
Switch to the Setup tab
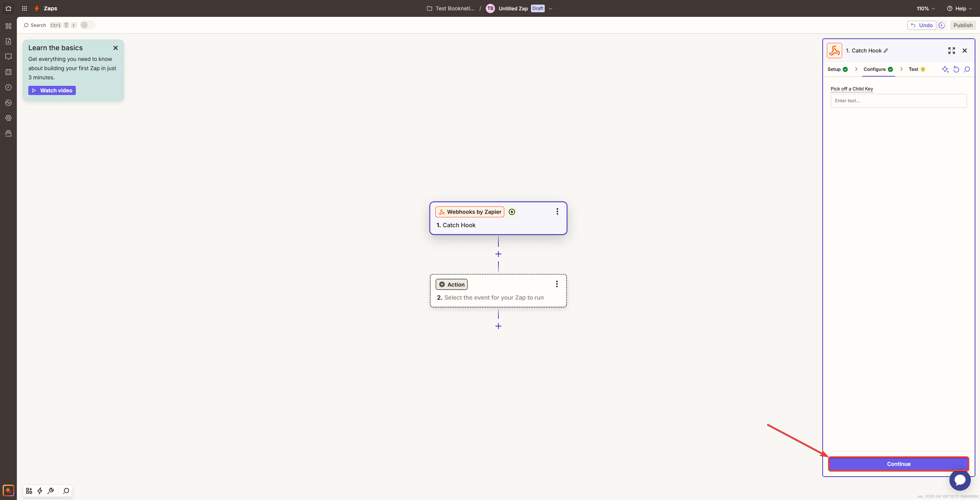(x=838, y=69)
